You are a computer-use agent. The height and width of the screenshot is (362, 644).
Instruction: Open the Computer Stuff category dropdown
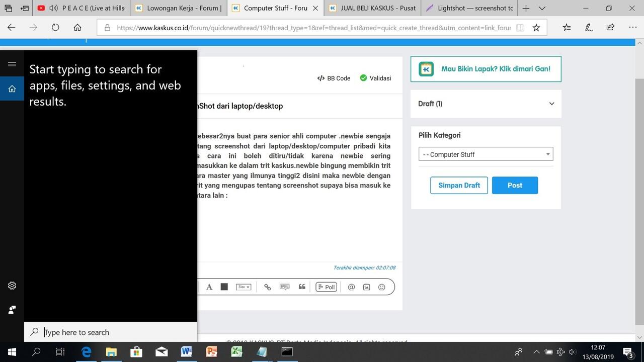(486, 154)
